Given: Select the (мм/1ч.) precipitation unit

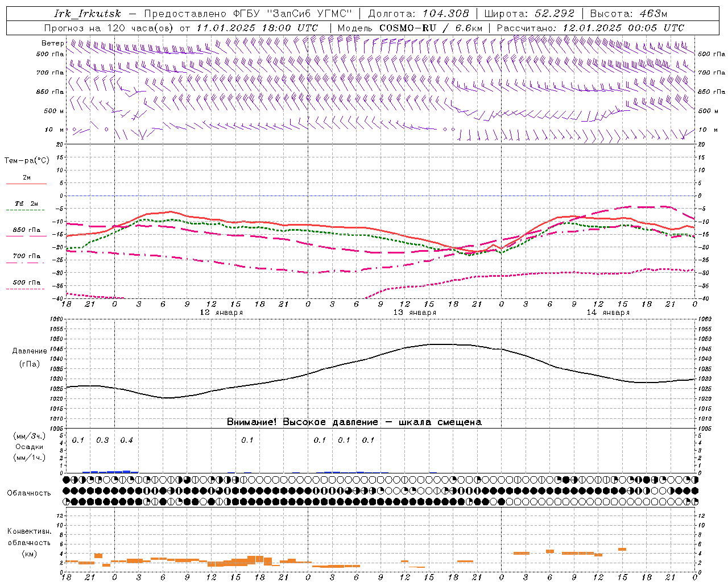Looking at the screenshot, I should [29, 457].
